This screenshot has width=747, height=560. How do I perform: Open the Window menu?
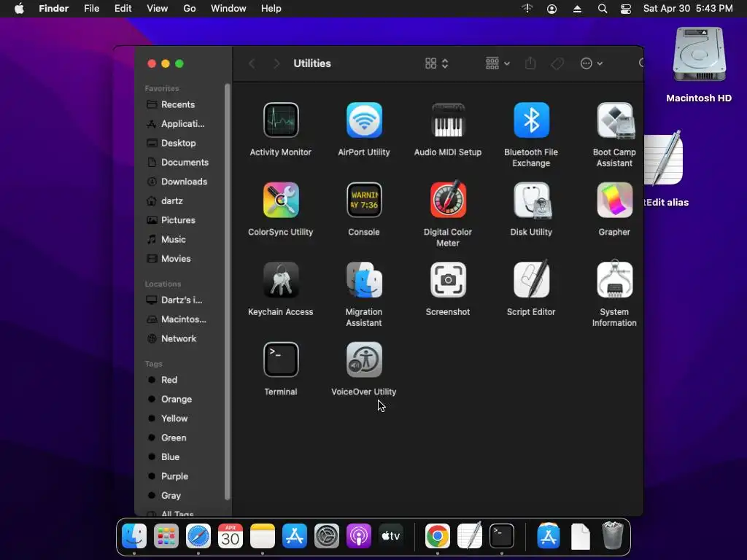click(x=228, y=9)
